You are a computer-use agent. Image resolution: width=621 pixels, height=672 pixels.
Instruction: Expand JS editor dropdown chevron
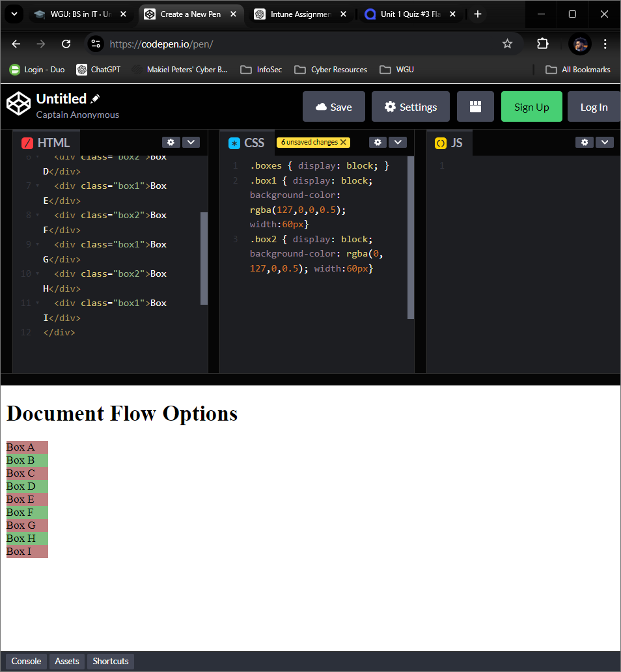pyautogui.click(x=605, y=143)
